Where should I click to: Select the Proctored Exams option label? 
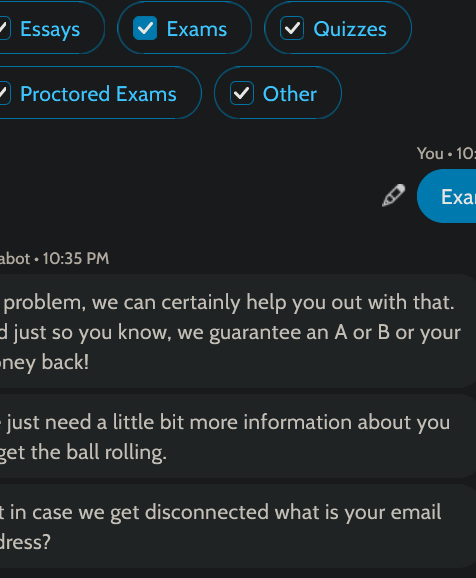click(98, 94)
